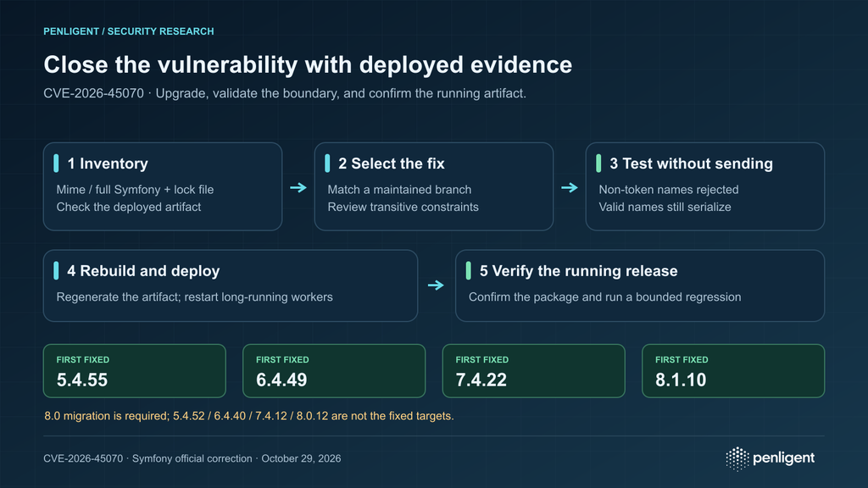Click FIRST FIXED label above 5.4.55
This screenshot has height=488, width=868.
coord(82,359)
